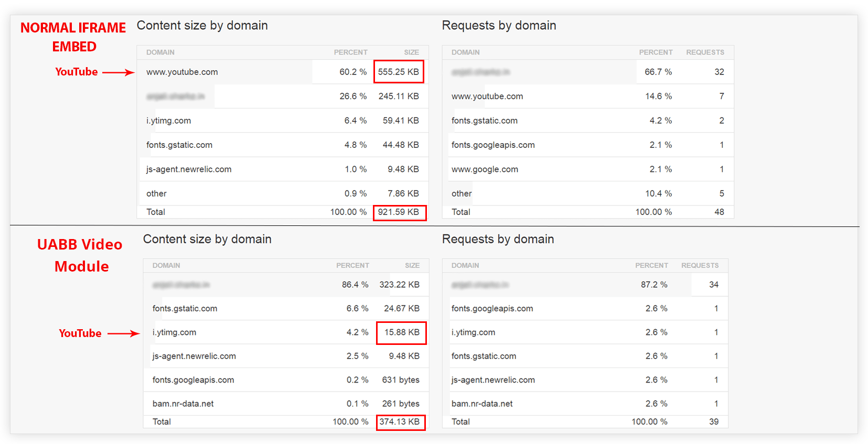Screen dimensions: 868x444
Task: Click the red "NORMAL IFRAME EMBED" label
Action: coord(73,37)
